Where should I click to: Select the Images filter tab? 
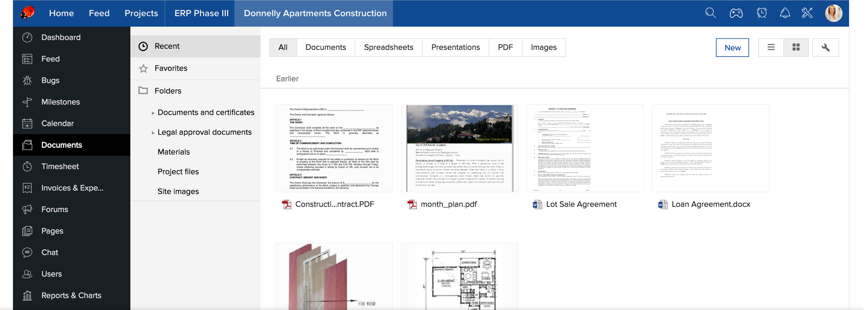coord(544,48)
